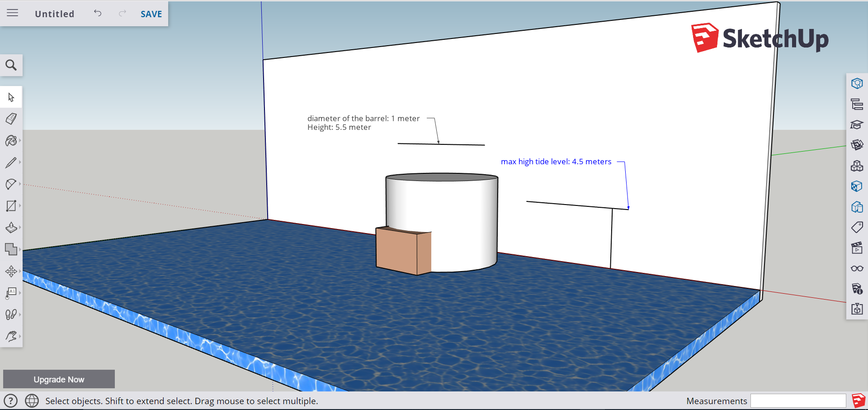Viewport: 868px width, 410px height.
Task: Open the Instructor panel
Action: pyautogui.click(x=857, y=124)
